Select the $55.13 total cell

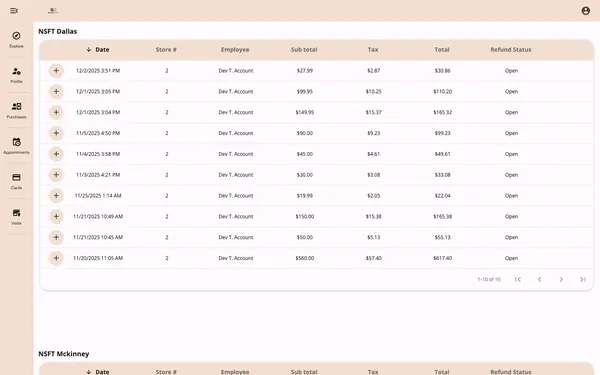pyautogui.click(x=442, y=237)
